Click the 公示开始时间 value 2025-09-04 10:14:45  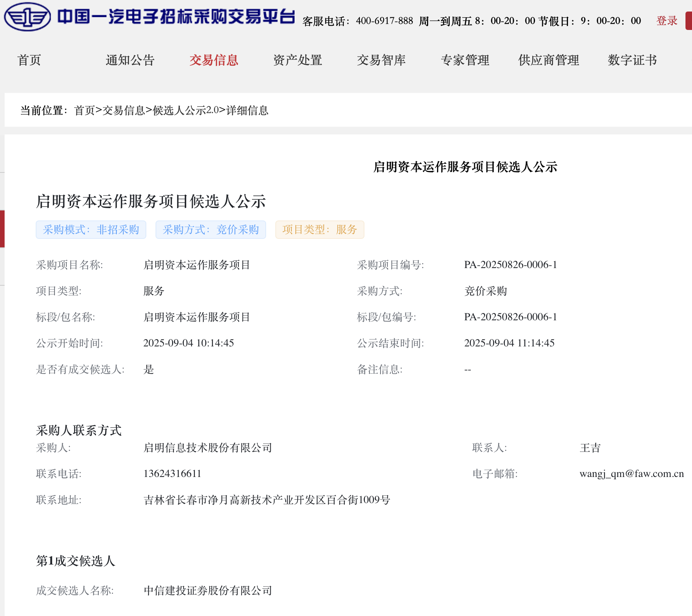[189, 343]
